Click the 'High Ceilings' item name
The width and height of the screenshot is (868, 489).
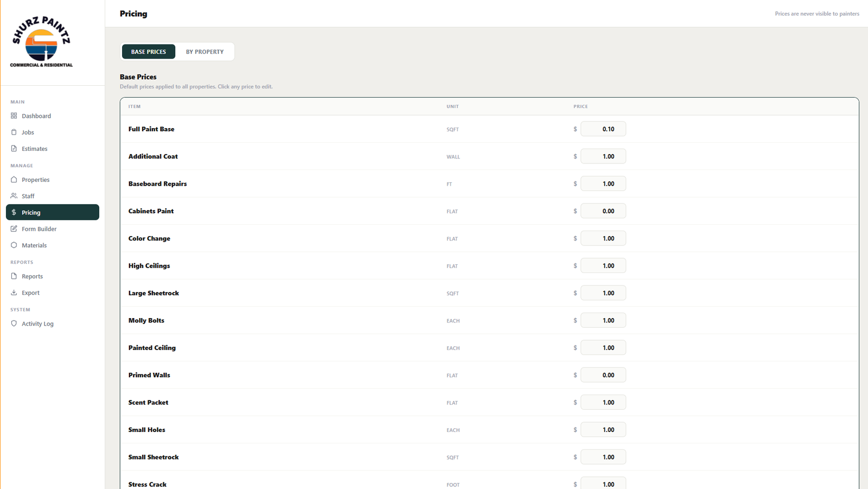149,265
